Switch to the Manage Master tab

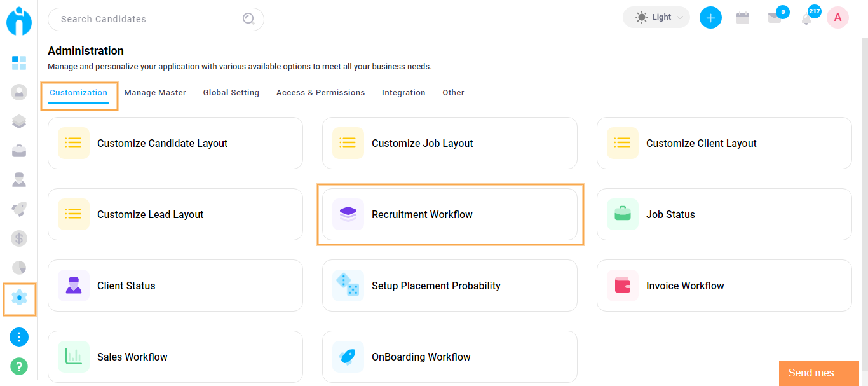point(155,93)
